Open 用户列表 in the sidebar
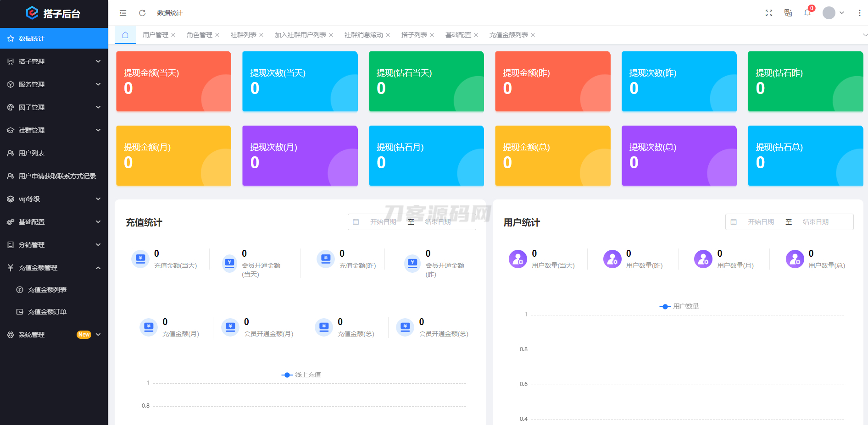 (31, 153)
